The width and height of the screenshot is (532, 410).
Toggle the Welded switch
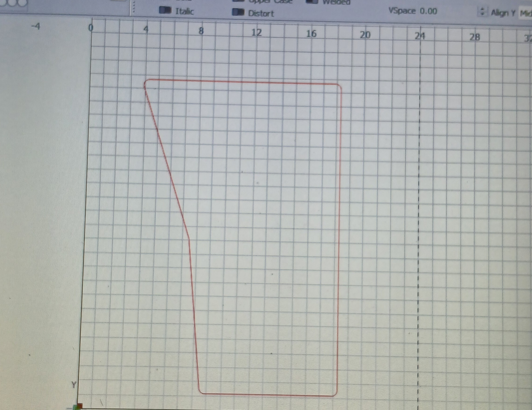point(312,1)
